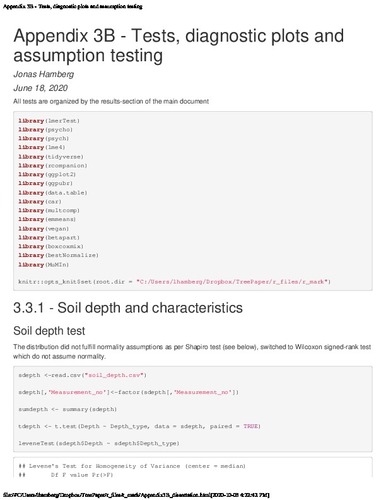Click the library(lmerTest) code line
Viewport: 386px width, 500px height.
tap(49, 121)
